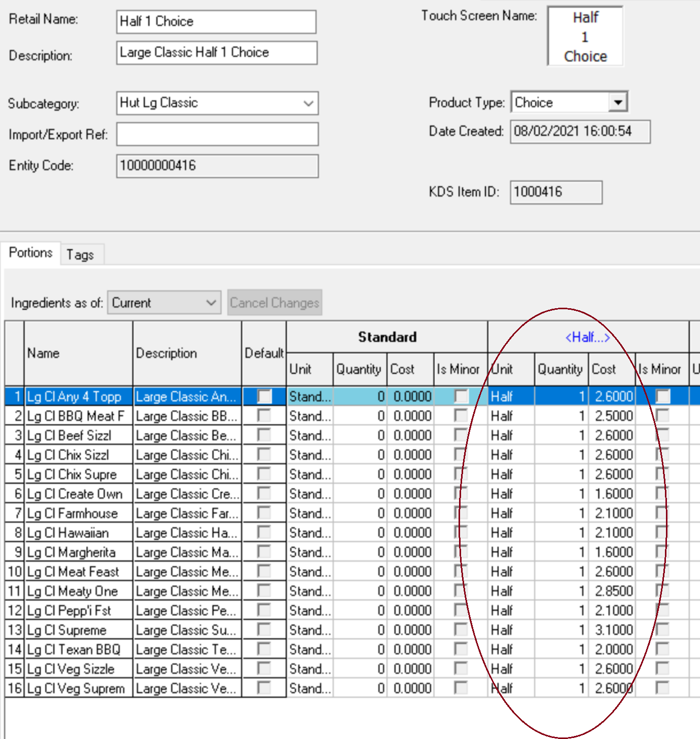
Task: Select row header number 12
Action: pos(15,610)
